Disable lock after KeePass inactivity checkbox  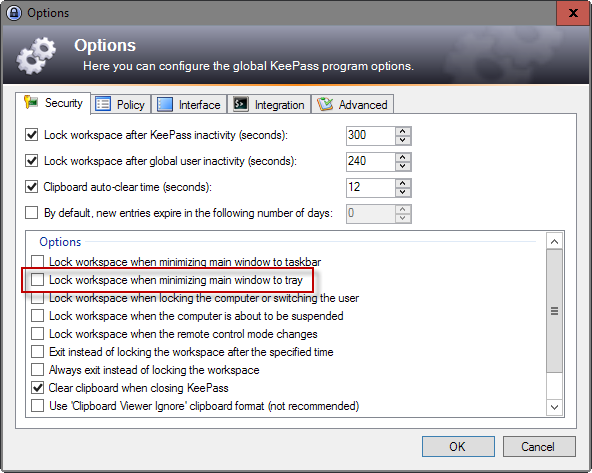32,135
